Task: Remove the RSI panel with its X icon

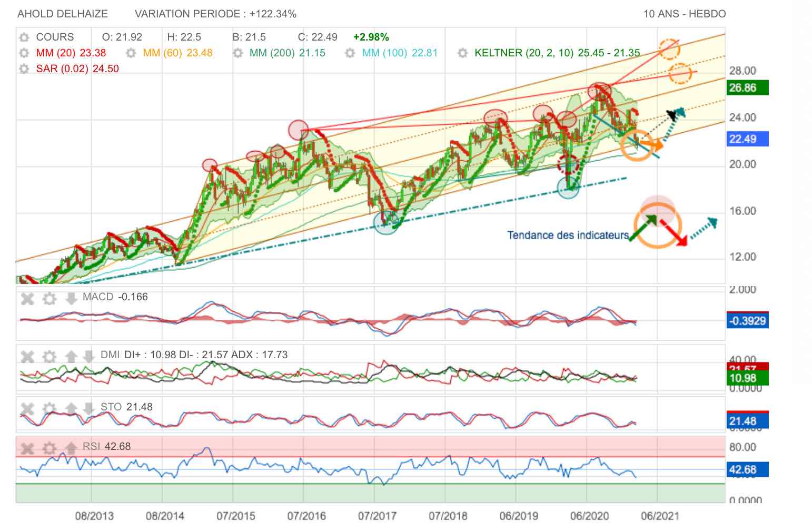Action: point(27,448)
